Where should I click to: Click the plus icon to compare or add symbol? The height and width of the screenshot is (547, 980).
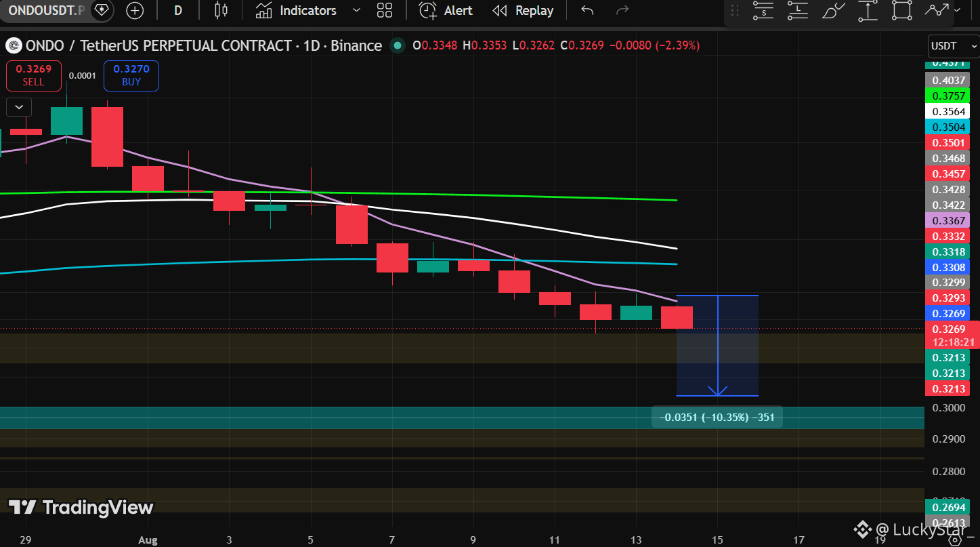coord(135,10)
